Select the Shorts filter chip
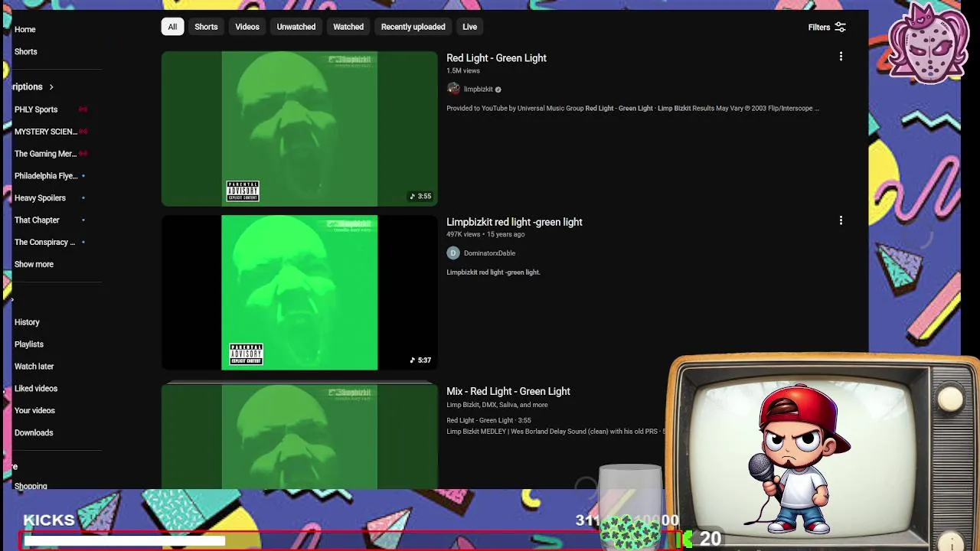The width and height of the screenshot is (980, 551). pos(206,27)
